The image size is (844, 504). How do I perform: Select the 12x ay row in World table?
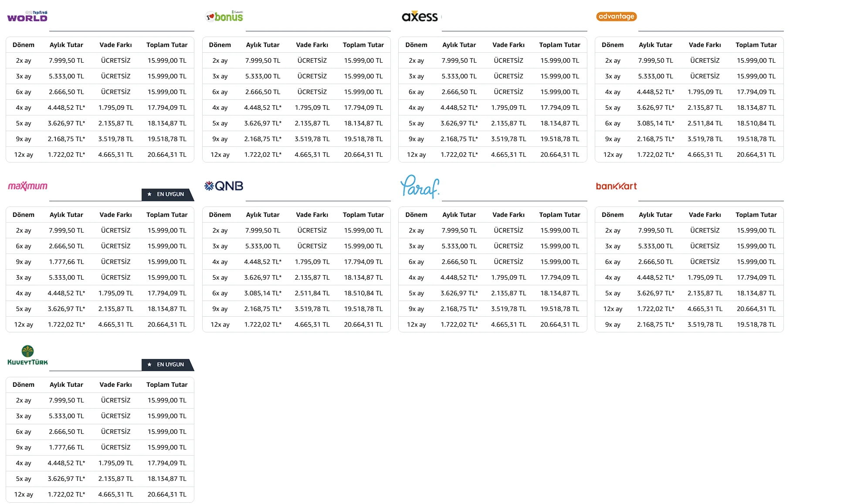[100, 155]
